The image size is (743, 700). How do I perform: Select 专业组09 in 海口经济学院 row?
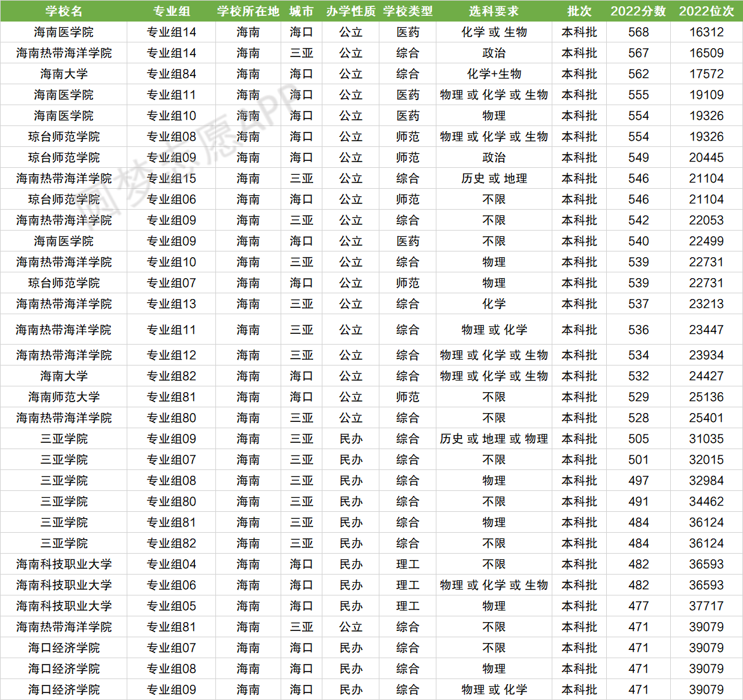(x=172, y=690)
